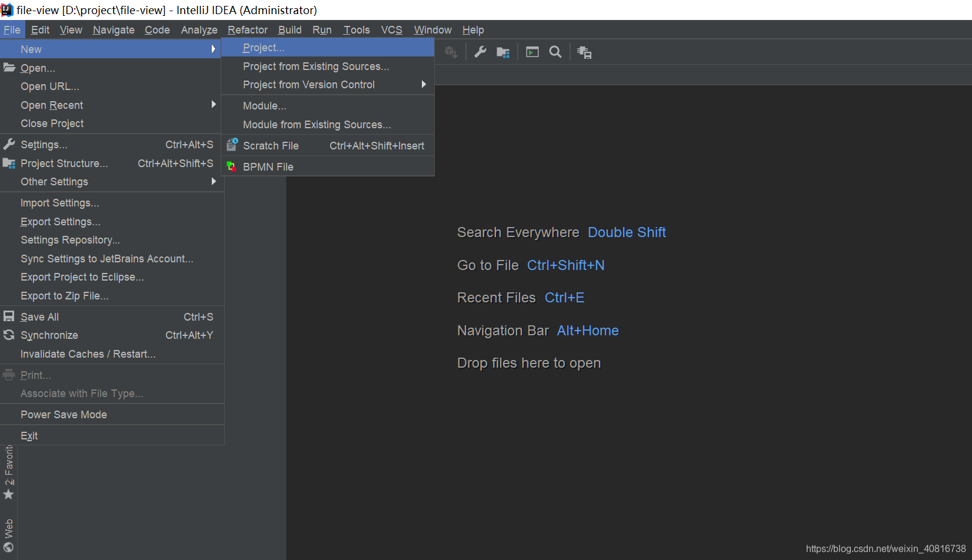Toggle Power Save Mode

(64, 414)
